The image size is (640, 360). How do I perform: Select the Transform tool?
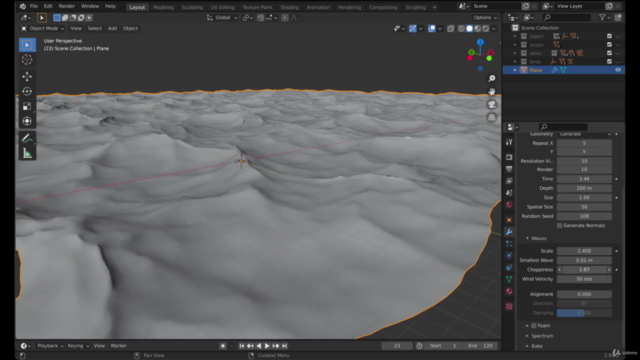click(27, 121)
